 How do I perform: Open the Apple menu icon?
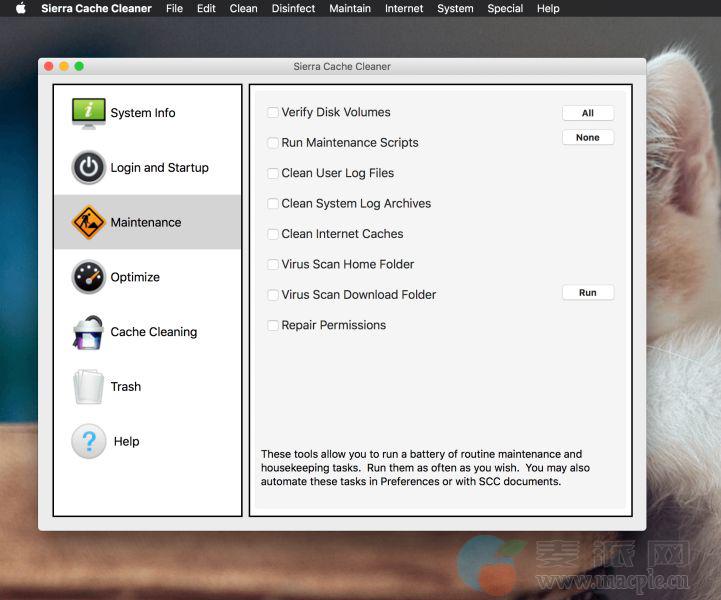click(x=20, y=9)
